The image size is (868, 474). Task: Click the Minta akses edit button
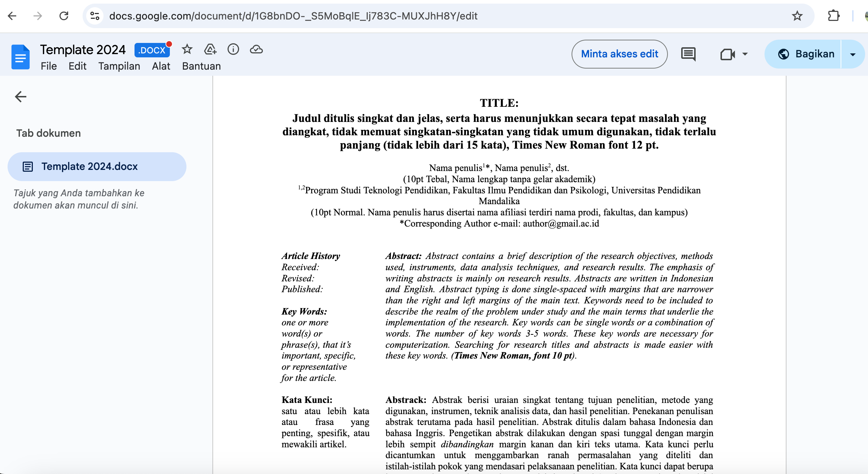pos(619,54)
